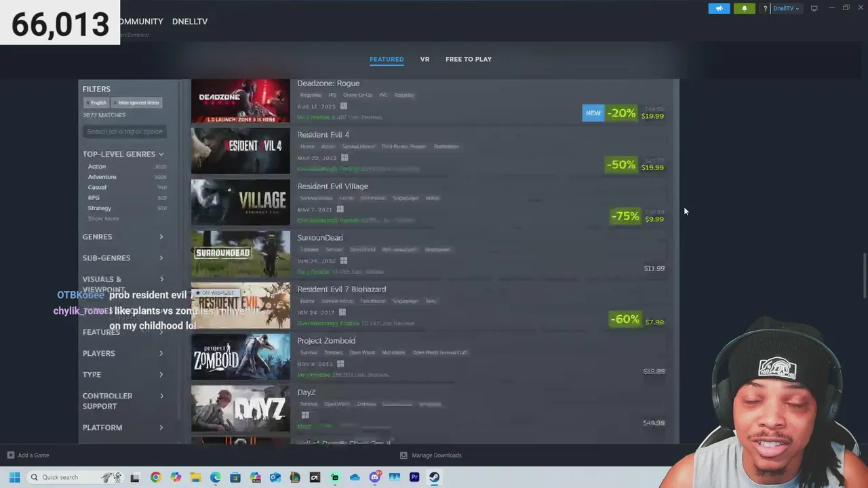Click the Windows icon on the Project Zomboid row
This screenshot has width=868, height=488.
click(x=340, y=364)
